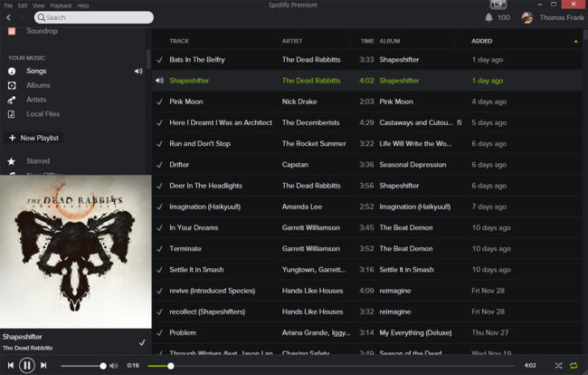Toggle checkmark for Deer In The Headlights
The image size is (588, 375).
[x=160, y=186]
